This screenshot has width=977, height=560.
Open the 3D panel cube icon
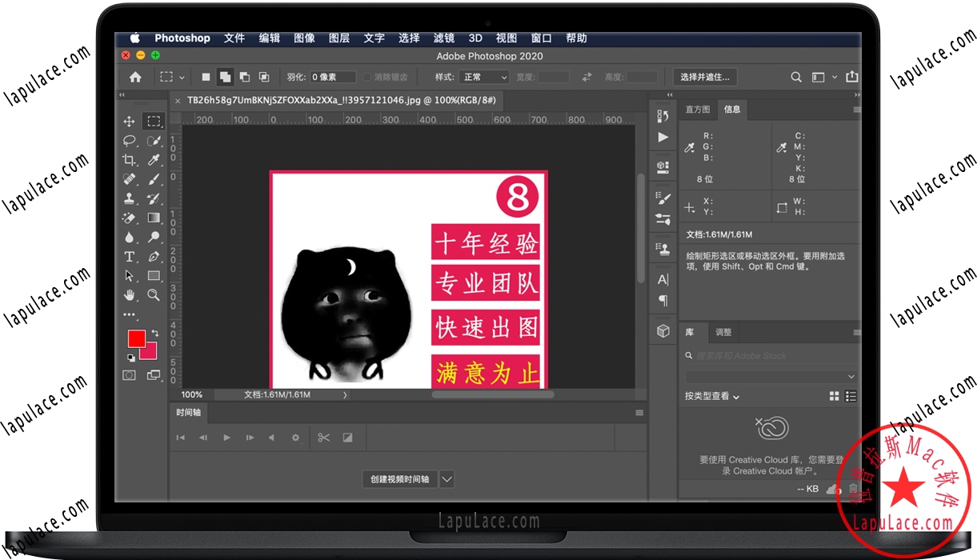(x=663, y=331)
